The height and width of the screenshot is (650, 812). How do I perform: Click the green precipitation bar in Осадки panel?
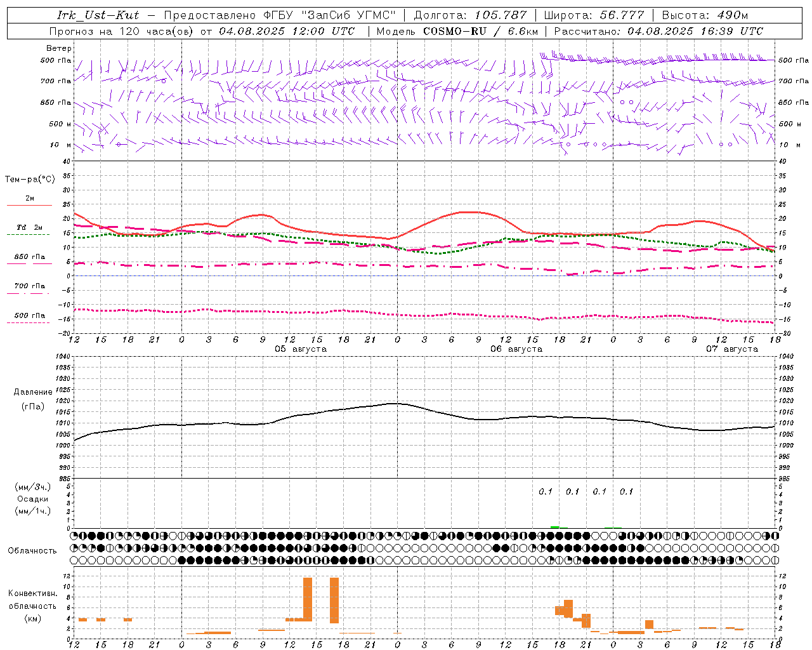pyautogui.click(x=555, y=527)
